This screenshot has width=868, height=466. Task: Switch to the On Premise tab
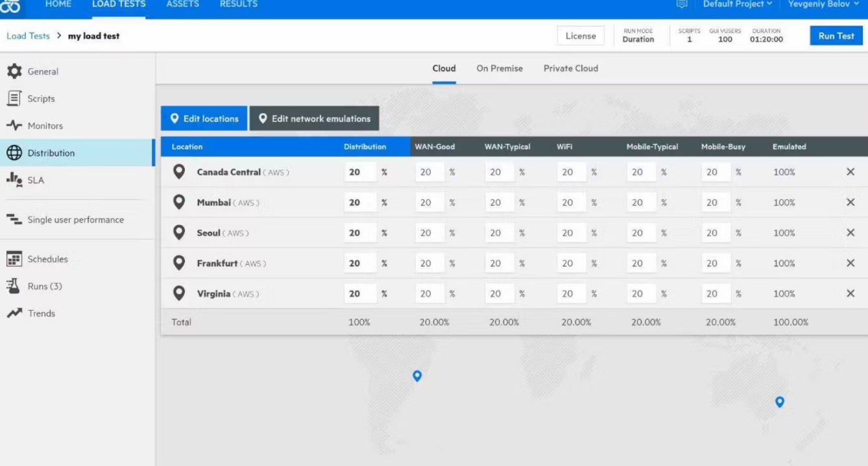pos(500,68)
